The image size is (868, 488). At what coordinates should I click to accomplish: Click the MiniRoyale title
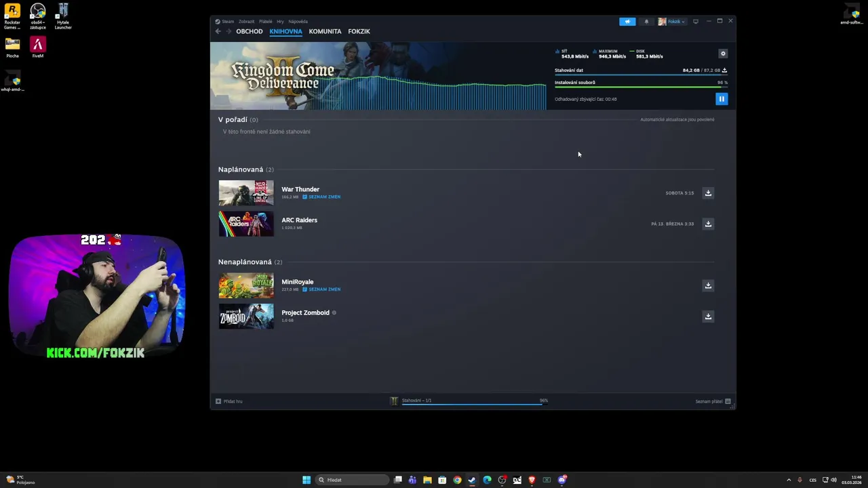click(x=297, y=282)
